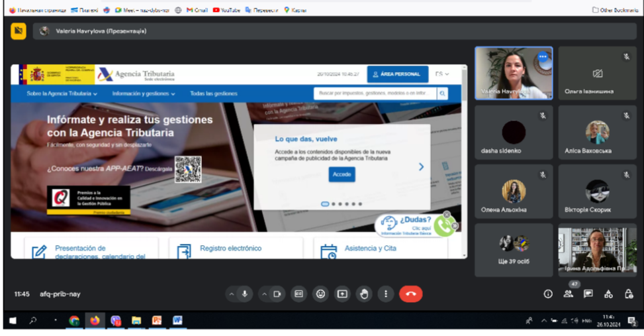Open Word from the taskbar
Image resolution: width=644 pixels, height=336 pixels.
[177, 321]
